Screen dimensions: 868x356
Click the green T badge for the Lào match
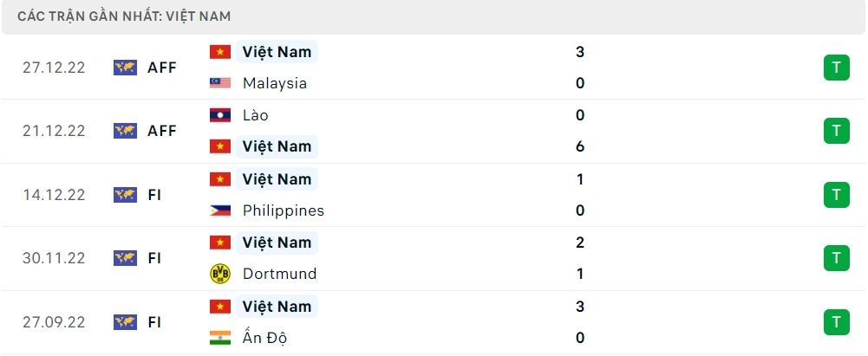click(836, 131)
